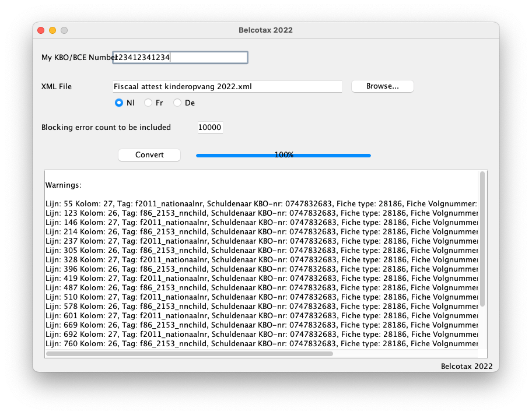This screenshot has height=415, width=532.
Task: Minimize the window with the yellow button
Action: (x=52, y=30)
